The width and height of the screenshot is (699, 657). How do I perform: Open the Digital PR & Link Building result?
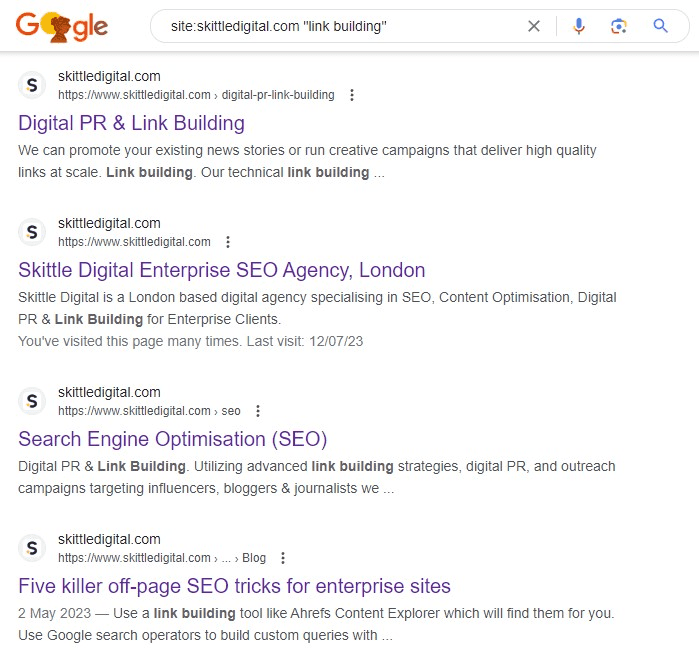(132, 123)
